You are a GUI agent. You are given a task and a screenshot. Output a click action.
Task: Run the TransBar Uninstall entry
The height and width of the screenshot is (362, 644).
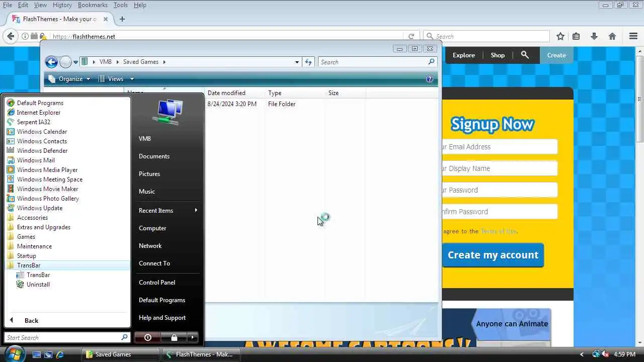38,285
